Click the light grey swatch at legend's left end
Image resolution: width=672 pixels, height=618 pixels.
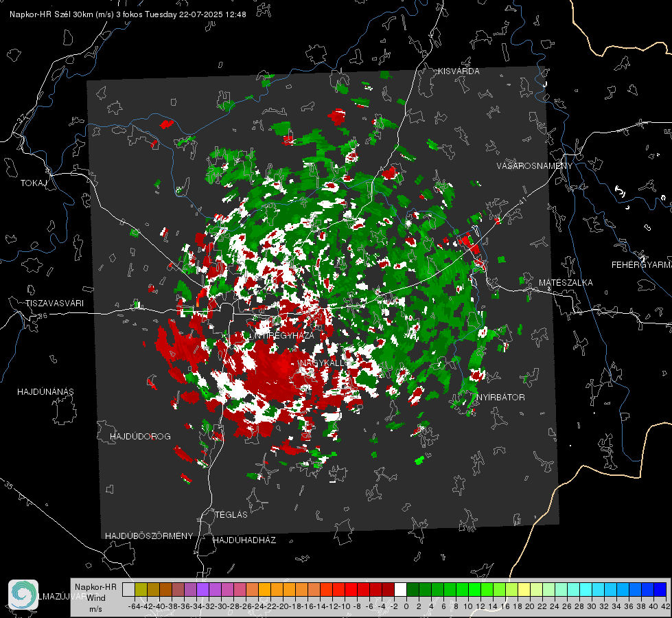[x=128, y=589]
